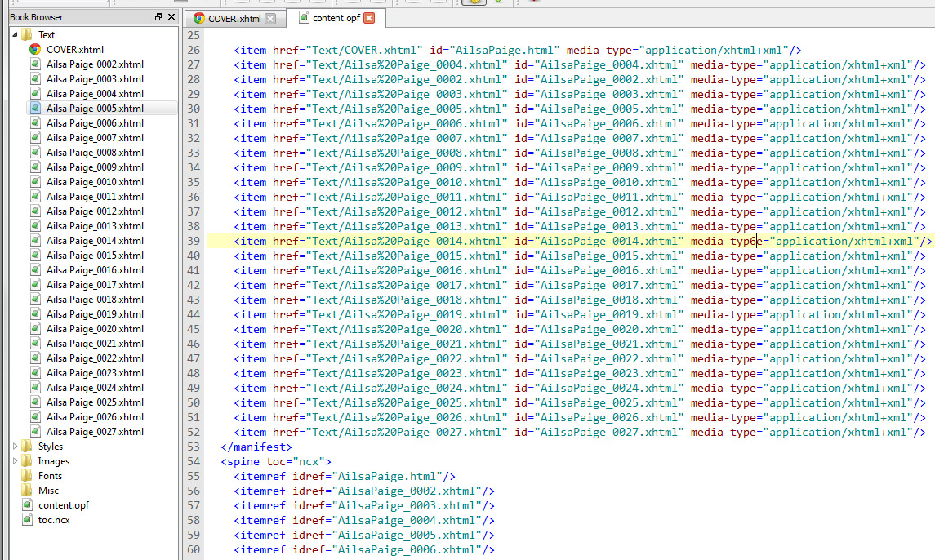The image size is (935, 560).
Task: Select Ailsa Paige_0015.xhtml in Book Browser
Action: coord(95,256)
